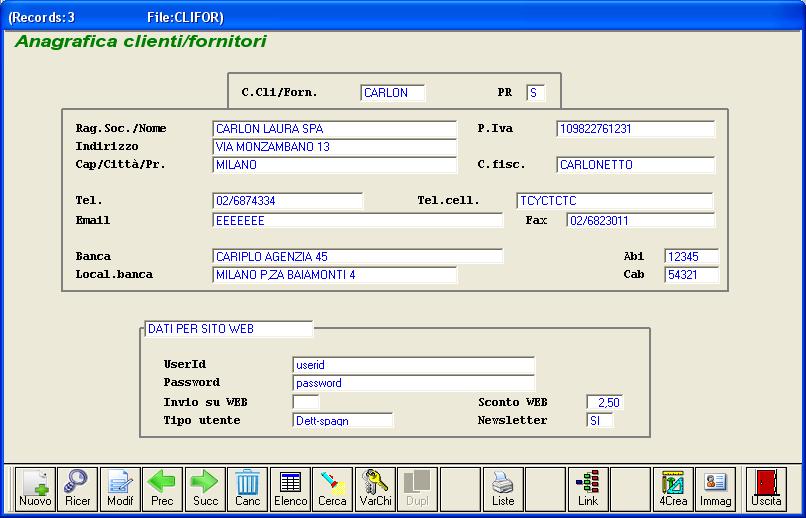
Task: Click the Records:3 title bar text
Action: pyautogui.click(x=42, y=17)
